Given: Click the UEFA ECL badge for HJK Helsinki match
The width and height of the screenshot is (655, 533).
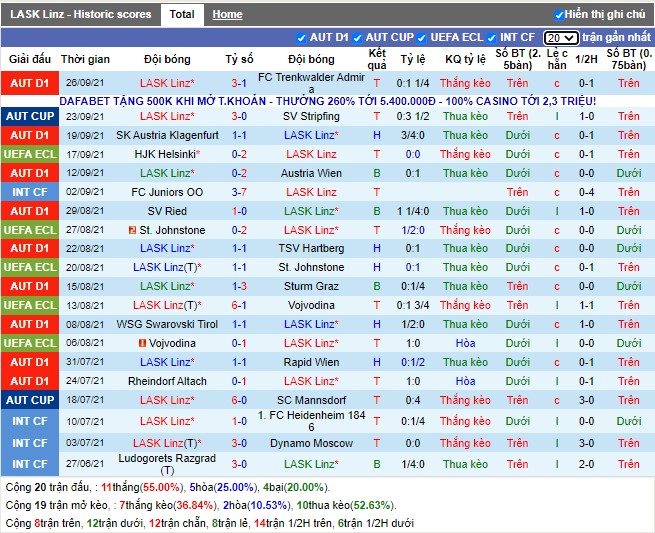Looking at the screenshot, I should coord(30,154).
